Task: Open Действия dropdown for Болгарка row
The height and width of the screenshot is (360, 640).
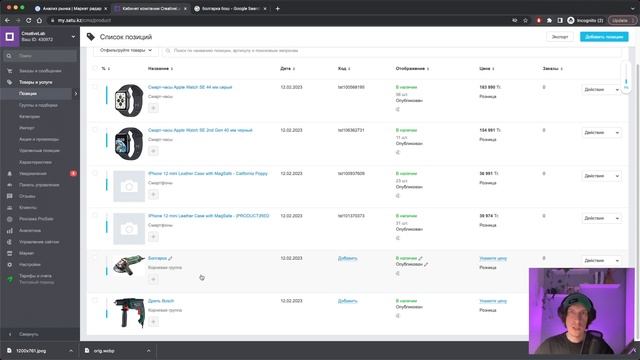Action: pyautogui.click(x=602, y=260)
